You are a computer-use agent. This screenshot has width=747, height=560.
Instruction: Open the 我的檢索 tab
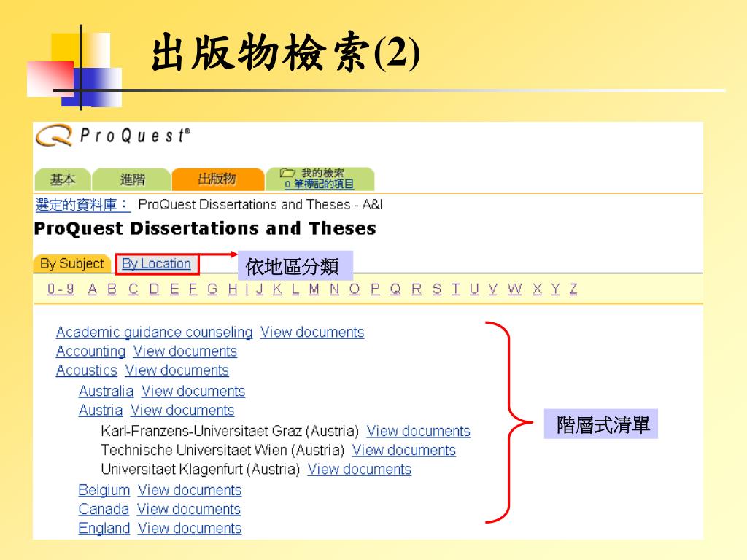(x=320, y=179)
